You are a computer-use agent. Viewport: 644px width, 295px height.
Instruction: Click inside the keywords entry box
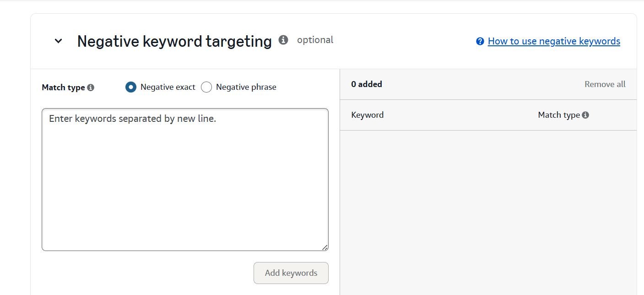click(x=185, y=179)
